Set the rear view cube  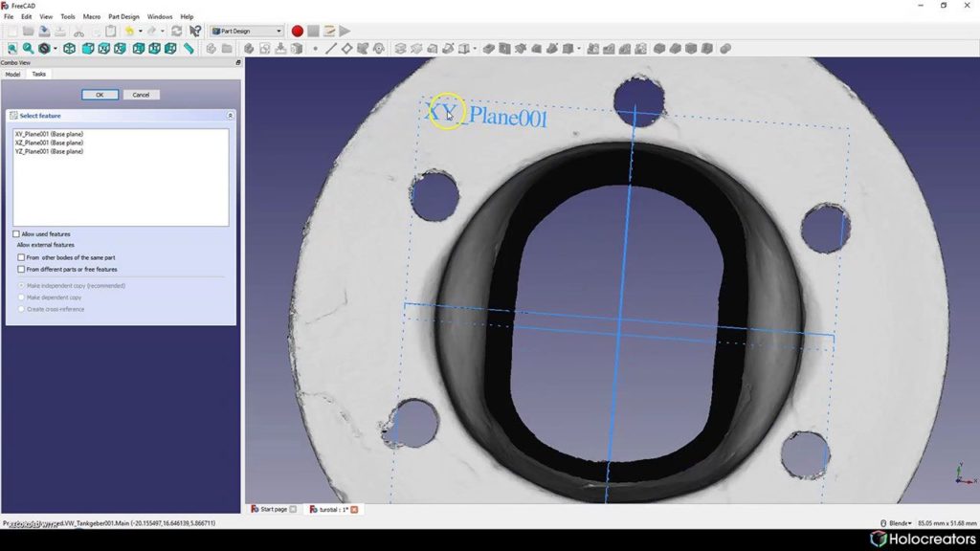point(139,49)
